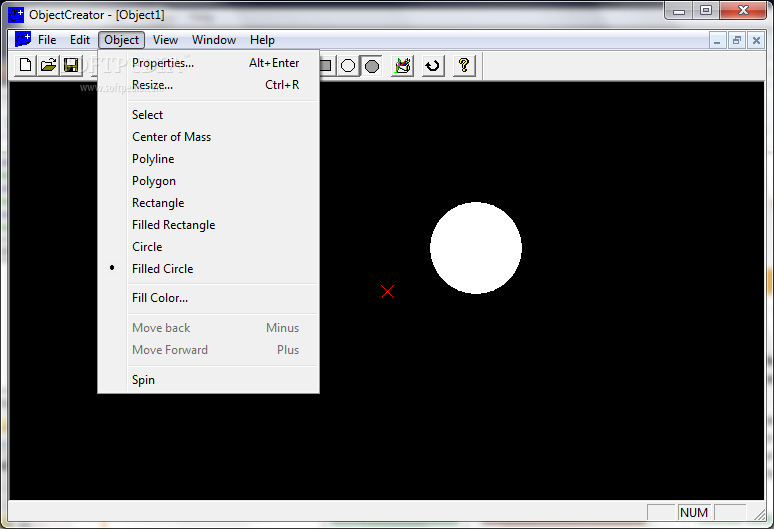Pick the Filled Rectangle menu entry
This screenshot has width=774, height=529.
pos(208,225)
